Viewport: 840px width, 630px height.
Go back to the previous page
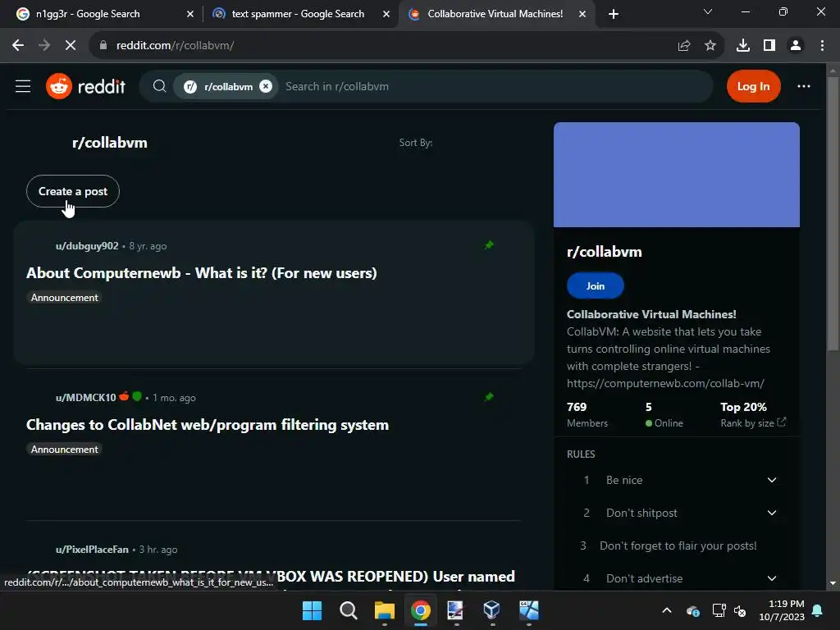tap(18, 46)
